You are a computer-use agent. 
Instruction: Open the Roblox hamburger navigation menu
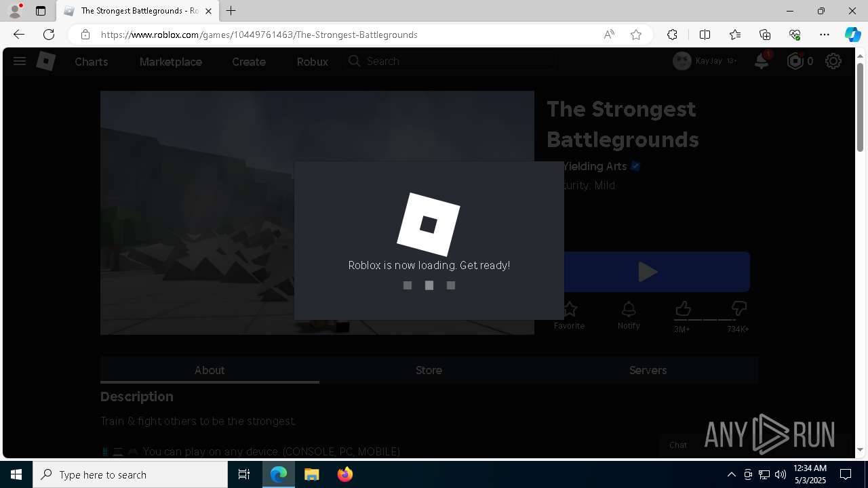pos(20,62)
